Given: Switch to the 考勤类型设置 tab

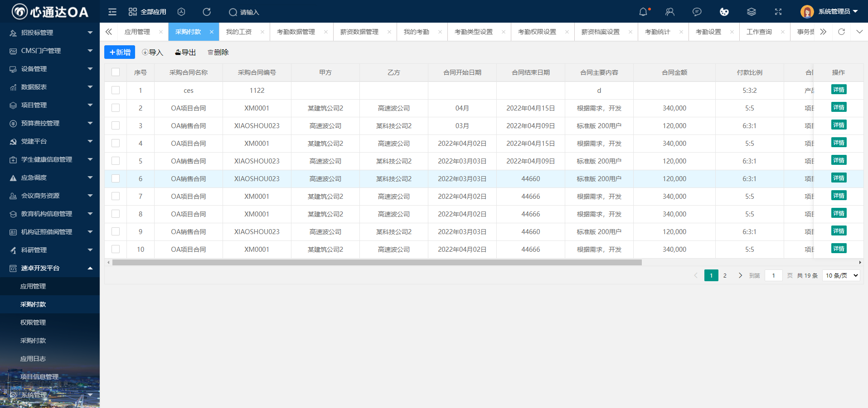Looking at the screenshot, I should (x=474, y=32).
